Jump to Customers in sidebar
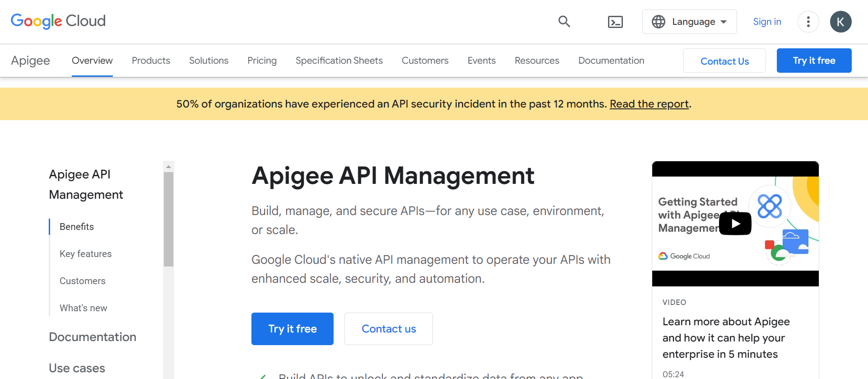Screen dimensions: 868x379 83,281
